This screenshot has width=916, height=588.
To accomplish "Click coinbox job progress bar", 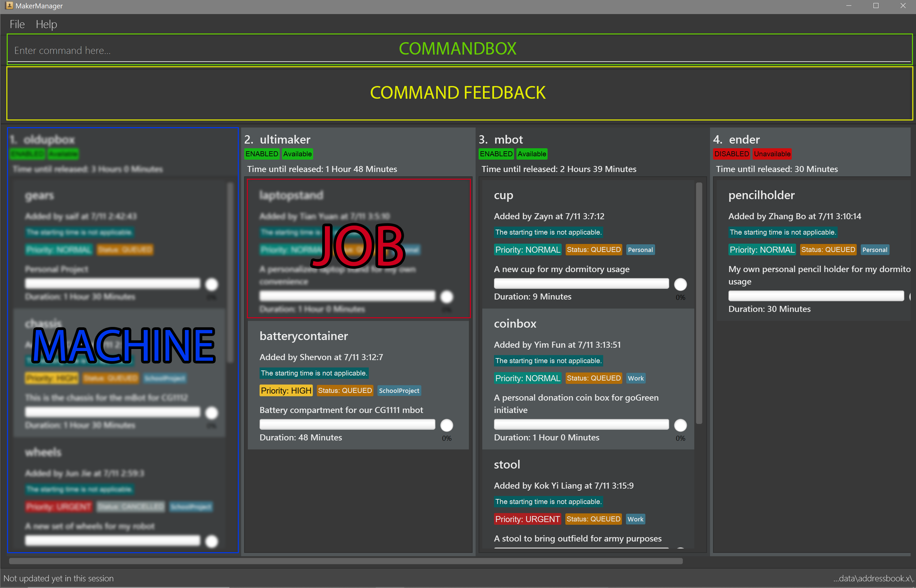I will (x=581, y=424).
